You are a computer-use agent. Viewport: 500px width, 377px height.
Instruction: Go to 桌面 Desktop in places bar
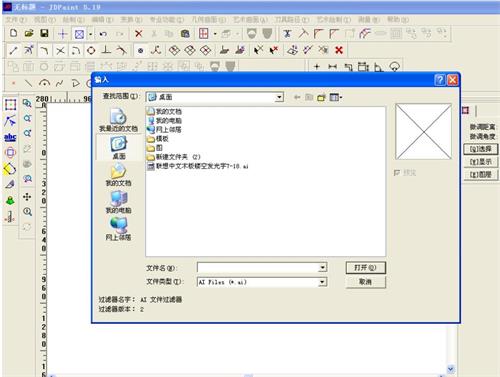tap(118, 147)
